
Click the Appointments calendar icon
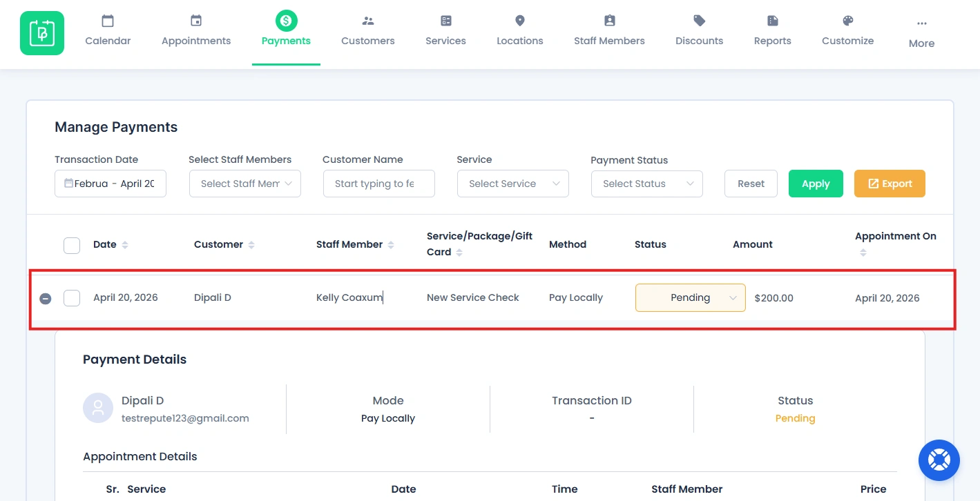(x=196, y=21)
